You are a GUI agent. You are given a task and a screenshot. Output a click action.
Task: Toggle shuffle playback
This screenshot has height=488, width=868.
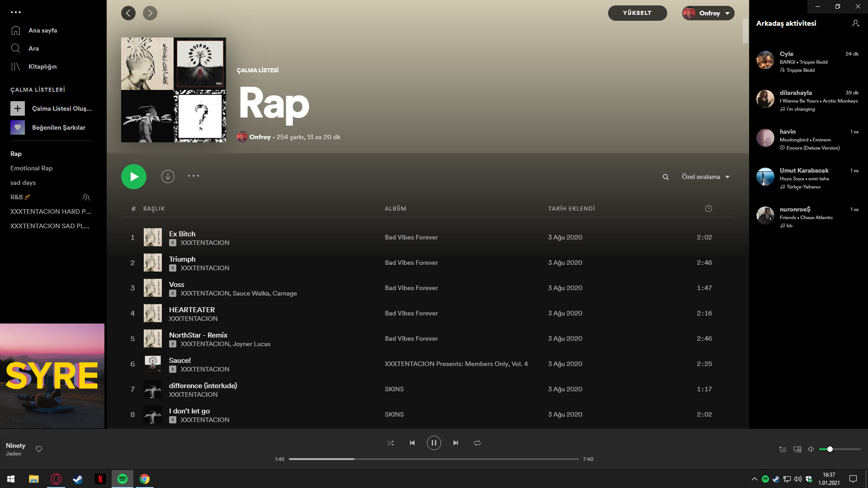coord(391,443)
